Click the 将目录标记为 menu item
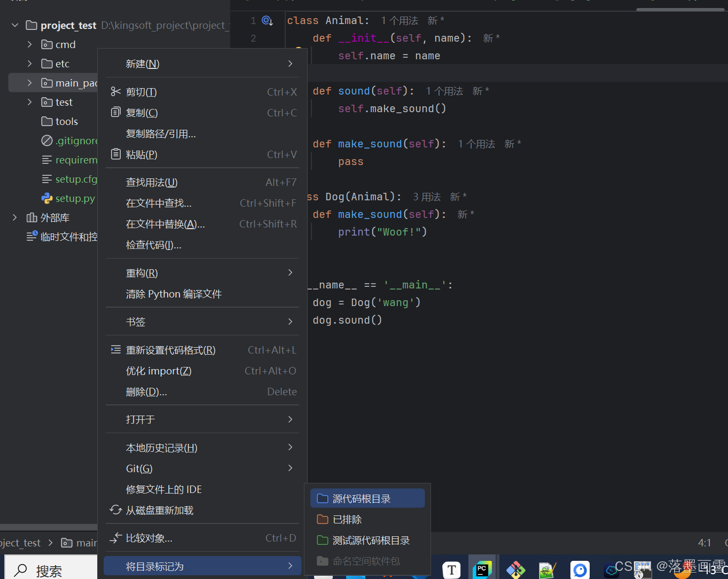Viewport: 728px width, 579px height. pyautogui.click(x=202, y=566)
